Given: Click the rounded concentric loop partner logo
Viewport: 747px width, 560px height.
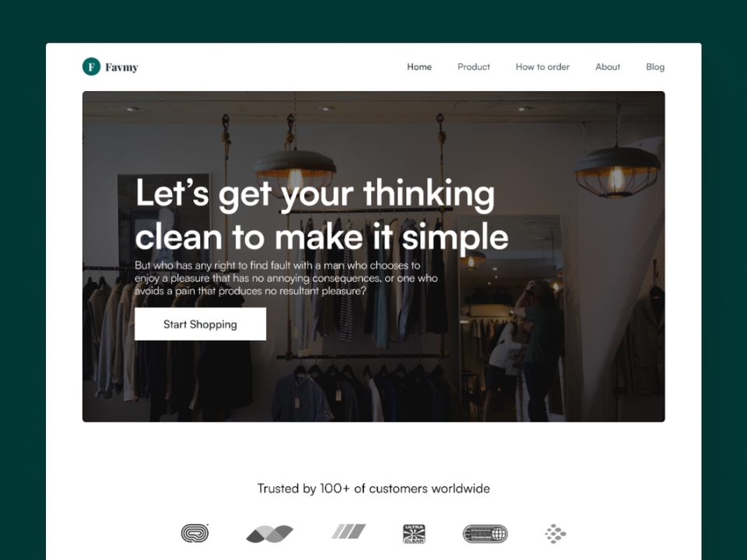Looking at the screenshot, I should point(195,533).
